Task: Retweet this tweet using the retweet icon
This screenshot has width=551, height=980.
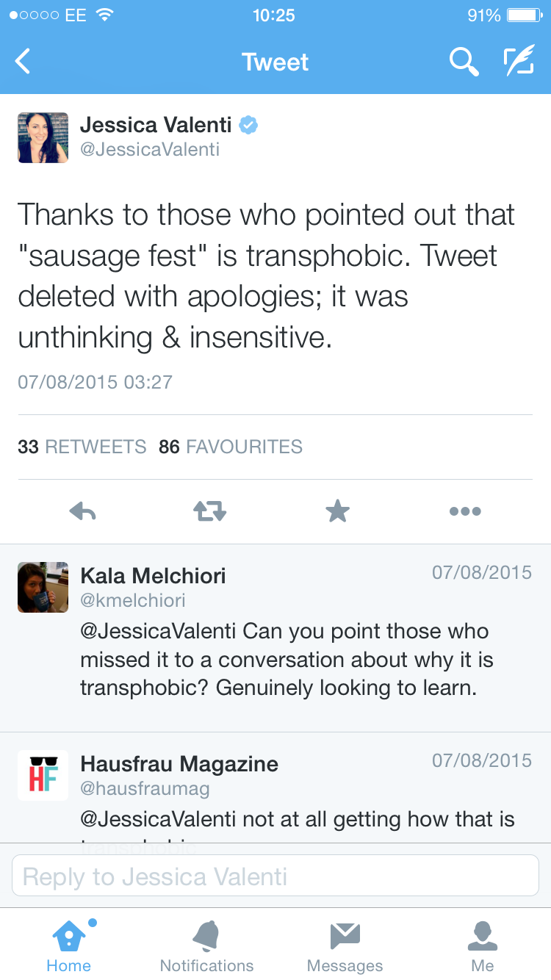Action: 210,511
